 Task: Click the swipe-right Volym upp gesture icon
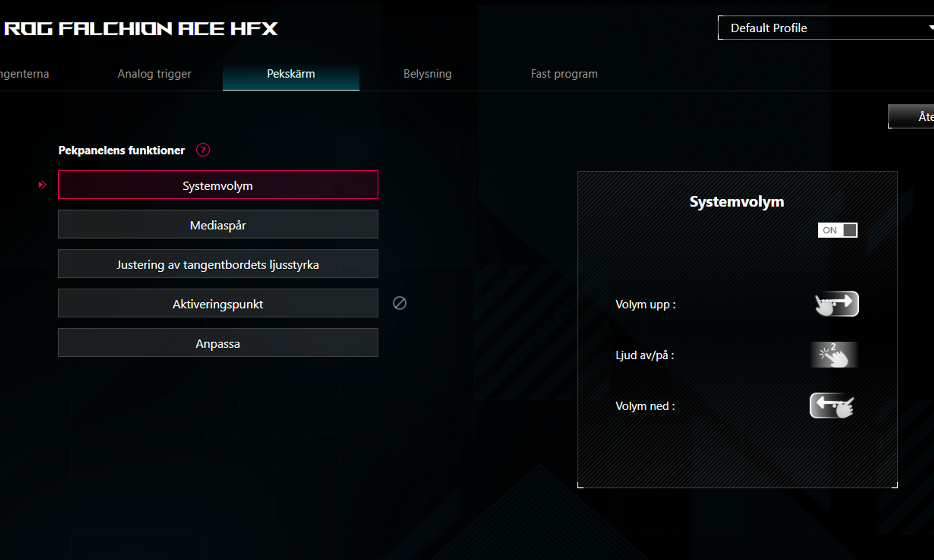tap(836, 304)
